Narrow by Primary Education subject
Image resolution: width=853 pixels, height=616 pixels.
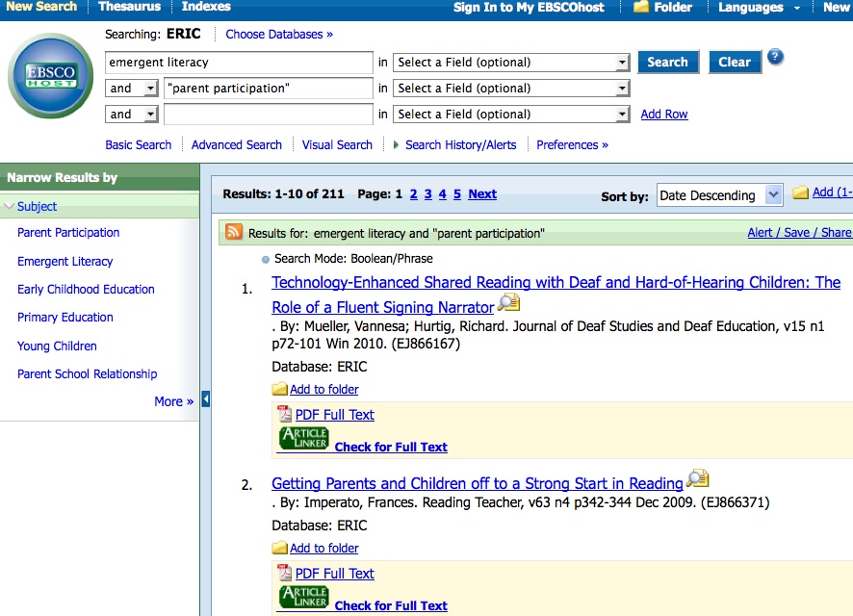[65, 318]
